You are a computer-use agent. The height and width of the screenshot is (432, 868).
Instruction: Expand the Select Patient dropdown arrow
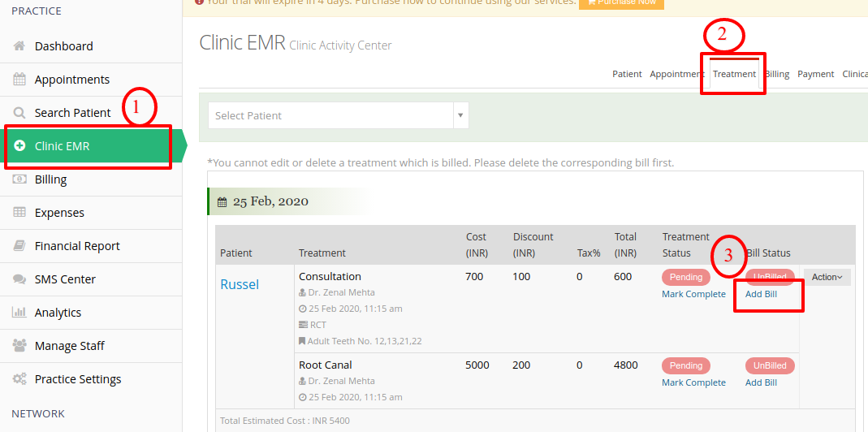[460, 115]
